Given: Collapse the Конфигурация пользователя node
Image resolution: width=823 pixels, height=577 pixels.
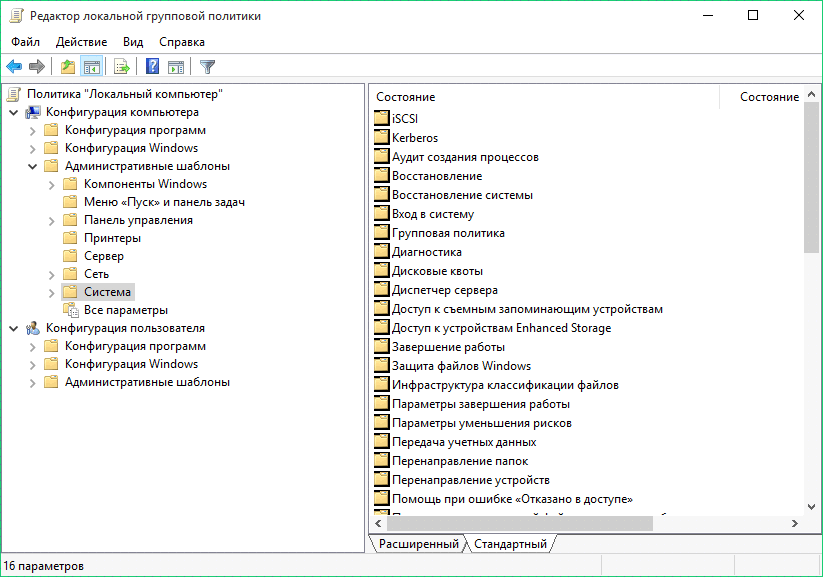Looking at the screenshot, I should 14,328.
